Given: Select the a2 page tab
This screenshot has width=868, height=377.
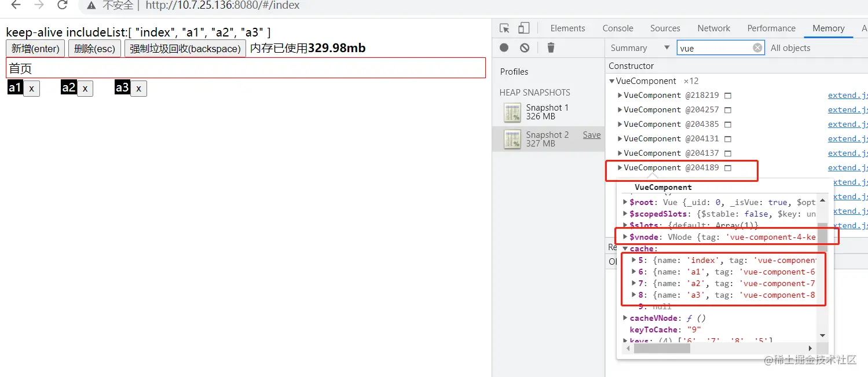Looking at the screenshot, I should click(68, 87).
